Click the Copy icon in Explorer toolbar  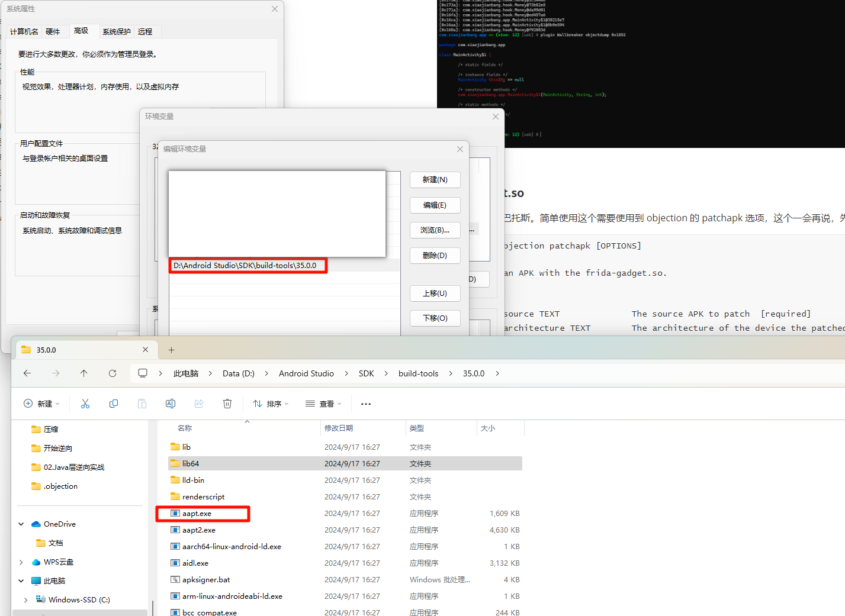tap(114, 404)
